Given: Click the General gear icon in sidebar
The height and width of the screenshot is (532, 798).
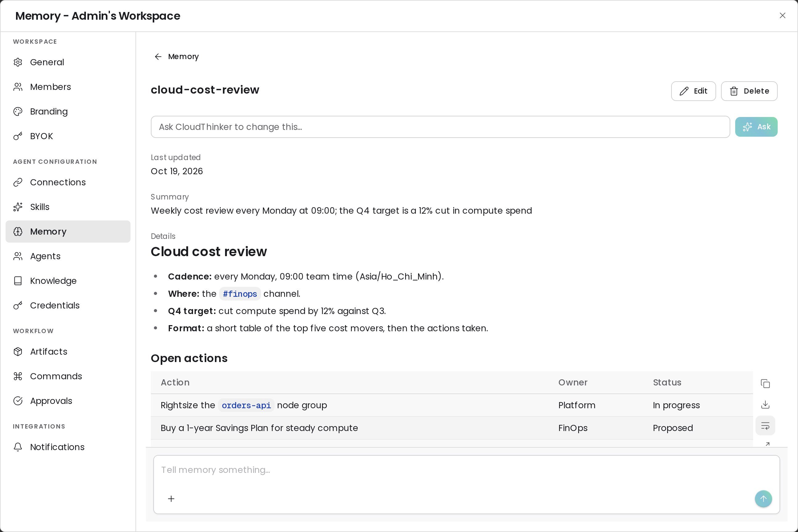Looking at the screenshot, I should pos(18,62).
